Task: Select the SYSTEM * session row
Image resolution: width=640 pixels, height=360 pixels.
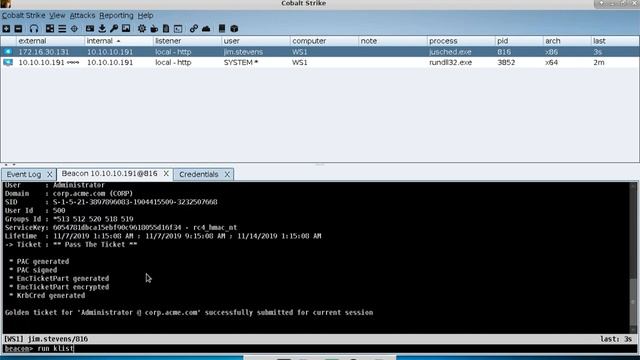Action: click(320, 62)
